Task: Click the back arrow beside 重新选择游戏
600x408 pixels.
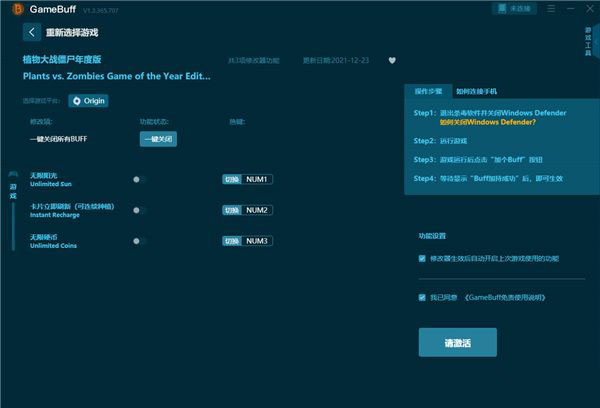Action: pyautogui.click(x=31, y=32)
